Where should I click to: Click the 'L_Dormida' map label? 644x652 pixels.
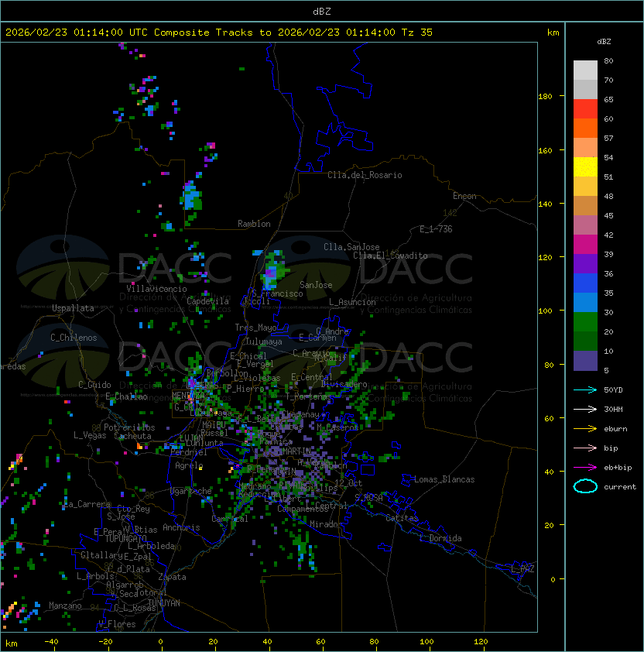tap(441, 538)
